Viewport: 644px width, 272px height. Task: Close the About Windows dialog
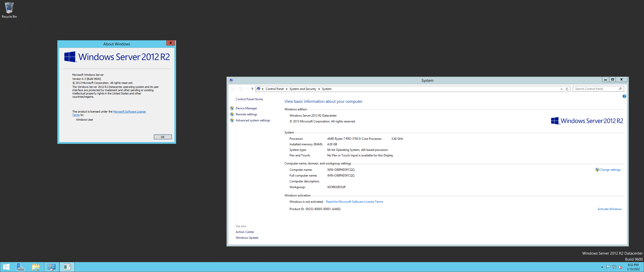171,43
